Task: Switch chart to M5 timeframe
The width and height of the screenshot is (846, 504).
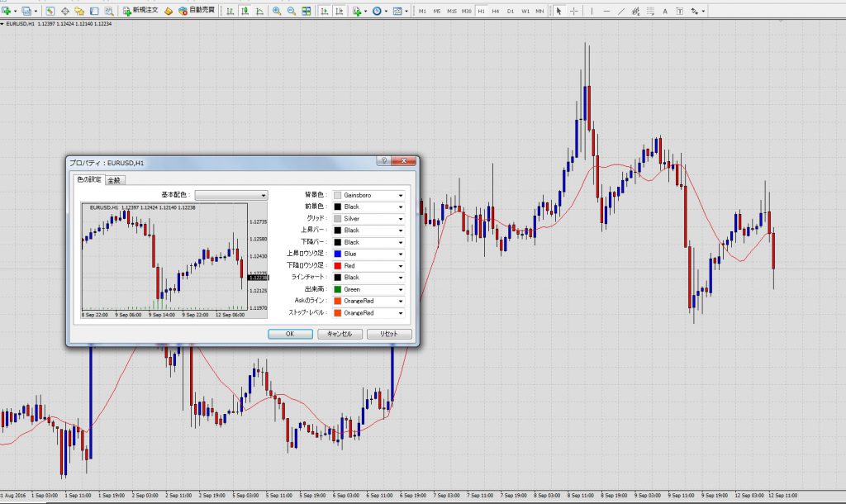Action: point(436,11)
